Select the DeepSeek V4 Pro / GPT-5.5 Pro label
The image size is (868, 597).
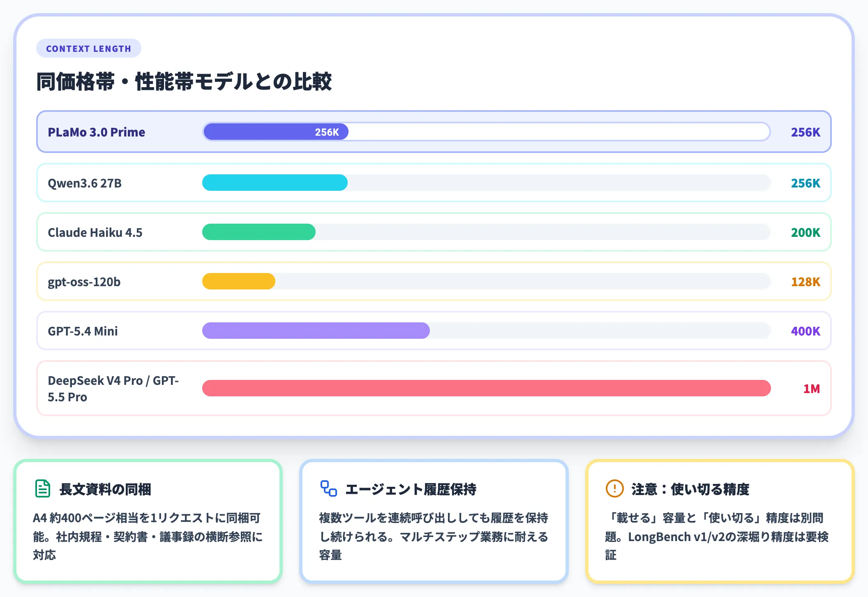click(x=113, y=389)
